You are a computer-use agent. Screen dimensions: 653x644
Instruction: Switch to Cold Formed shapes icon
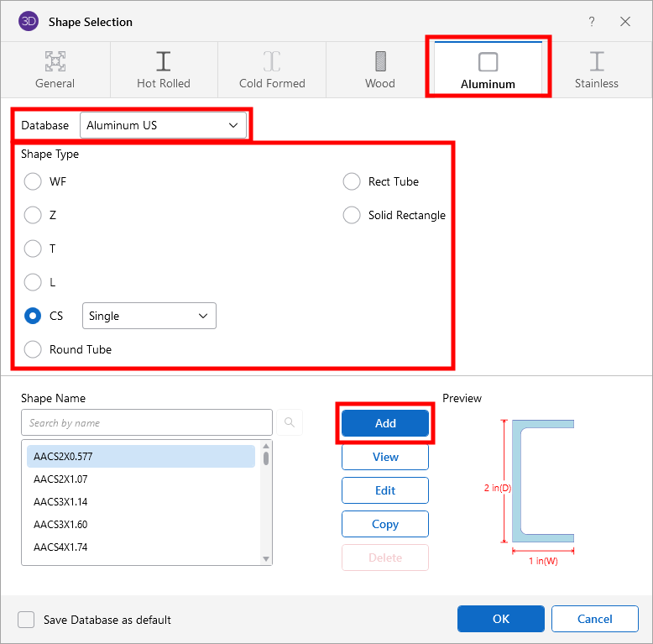click(272, 61)
